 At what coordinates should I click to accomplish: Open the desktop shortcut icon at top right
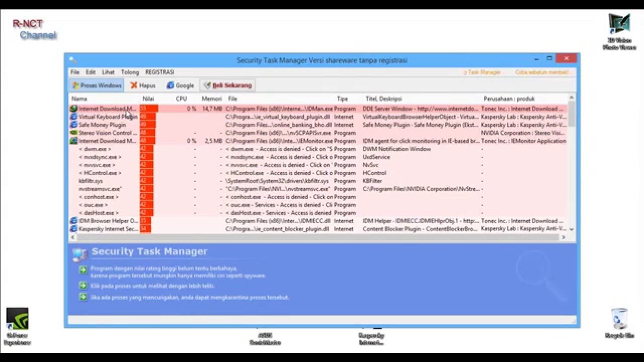click(x=619, y=32)
